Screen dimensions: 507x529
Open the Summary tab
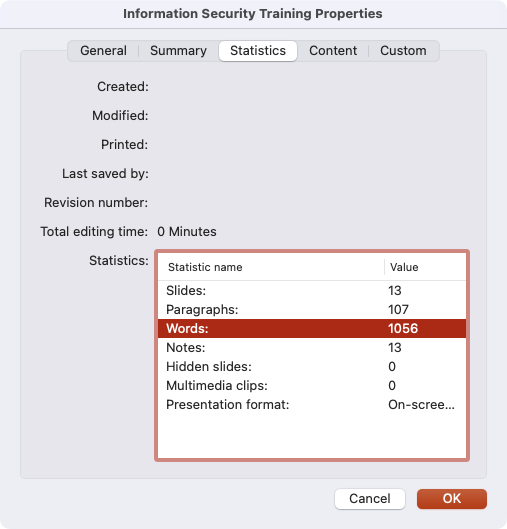click(x=178, y=51)
